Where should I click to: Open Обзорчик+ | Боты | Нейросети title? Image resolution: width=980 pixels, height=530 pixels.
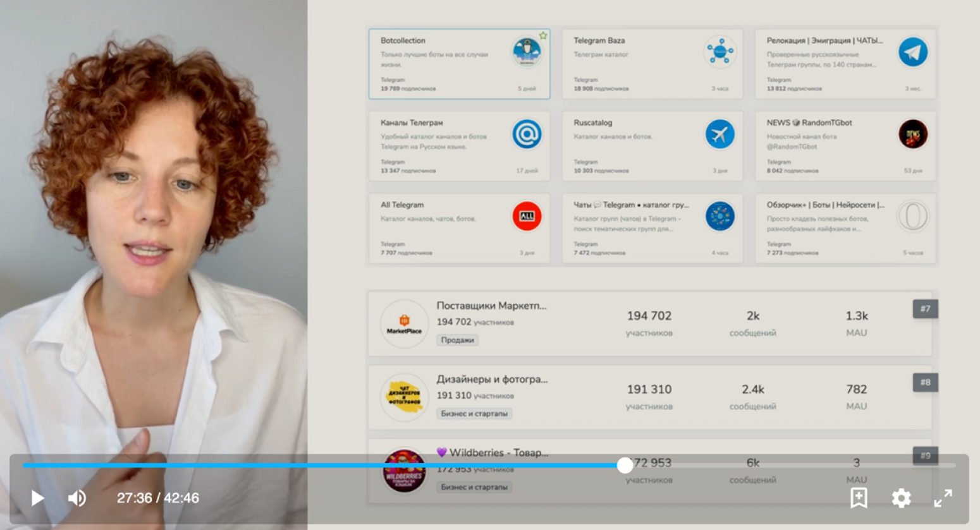tap(825, 205)
